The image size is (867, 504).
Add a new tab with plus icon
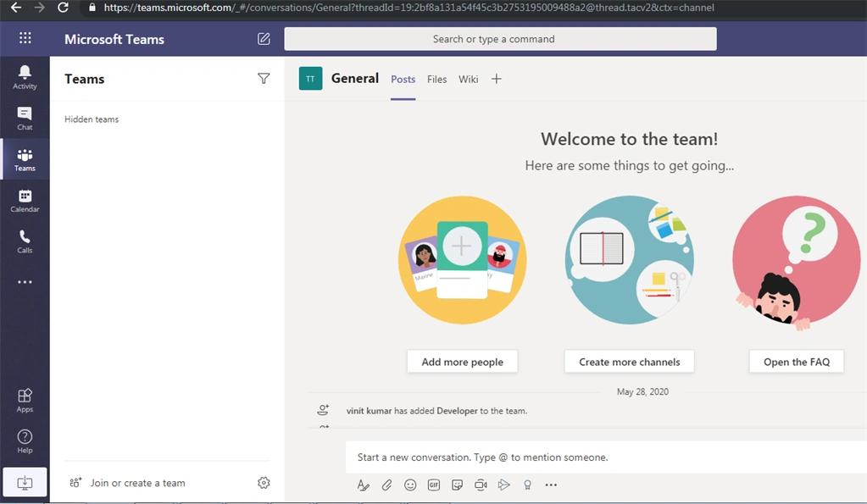tap(497, 79)
